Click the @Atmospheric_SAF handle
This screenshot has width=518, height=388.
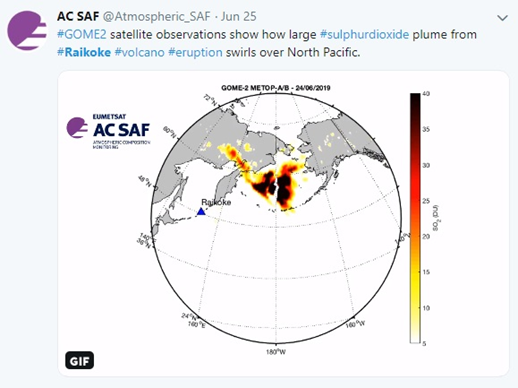[157, 16]
